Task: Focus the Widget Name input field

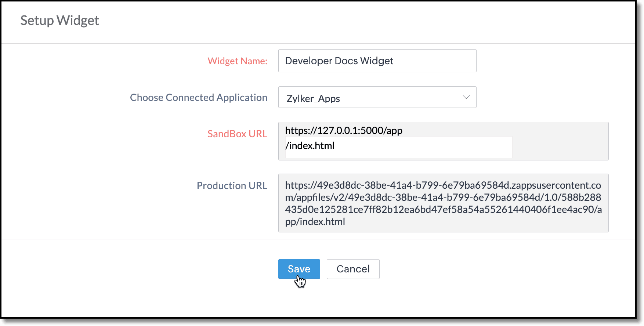Action: (x=377, y=61)
